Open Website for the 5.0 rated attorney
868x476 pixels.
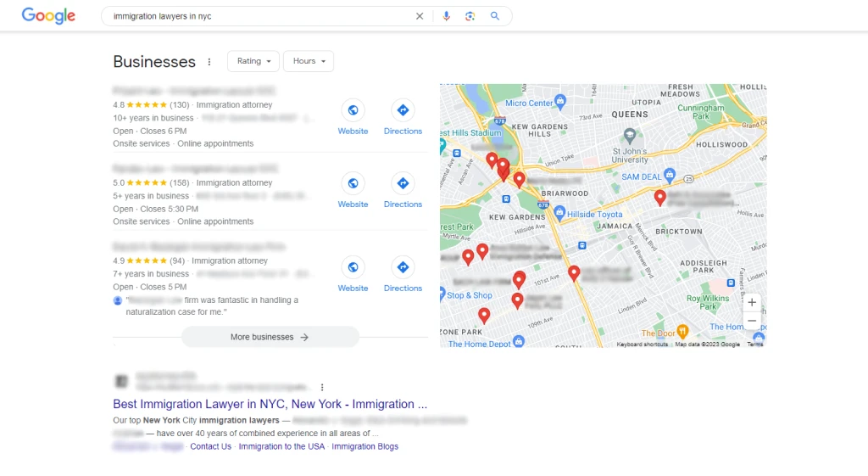tap(353, 191)
